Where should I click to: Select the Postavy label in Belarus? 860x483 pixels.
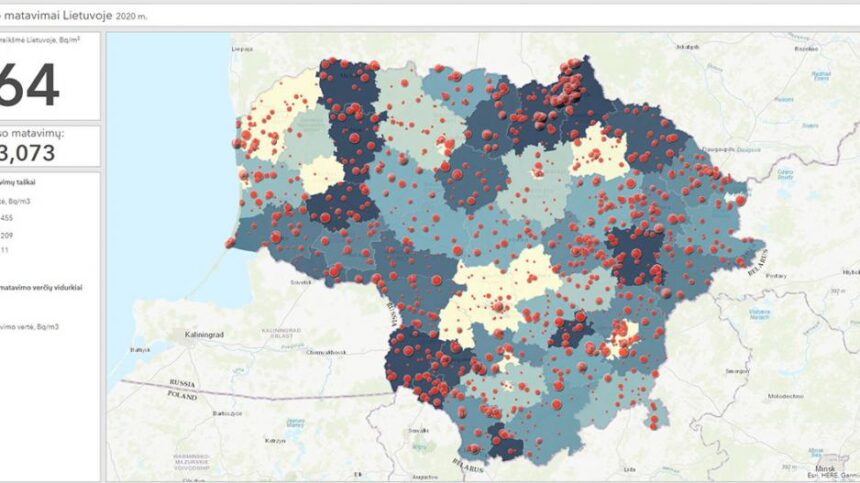776,274
